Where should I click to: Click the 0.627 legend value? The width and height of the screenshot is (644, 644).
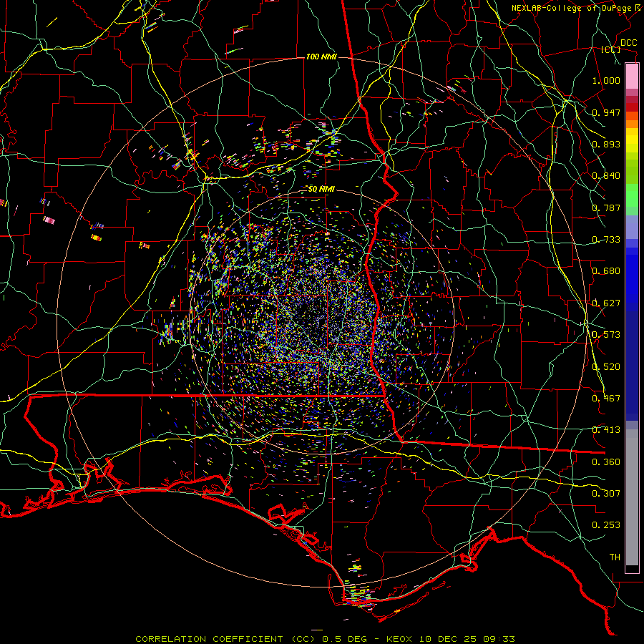coord(606,303)
